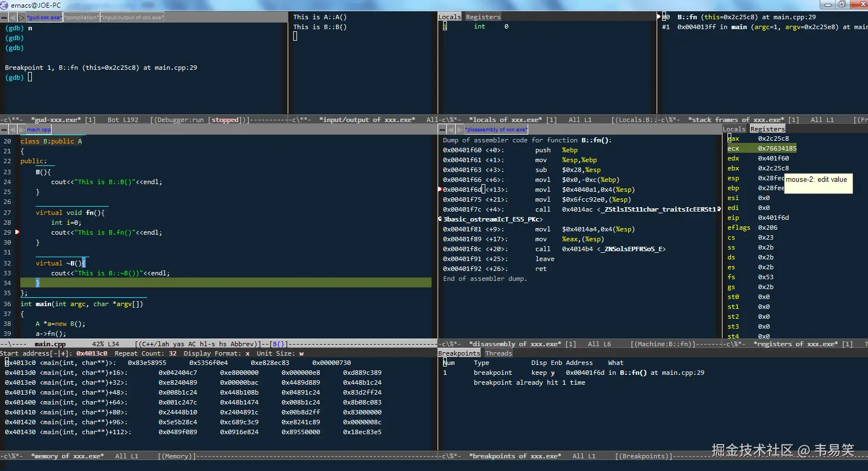Switch to the *compilation* tab
The width and height of the screenshot is (868, 471).
click(81, 18)
